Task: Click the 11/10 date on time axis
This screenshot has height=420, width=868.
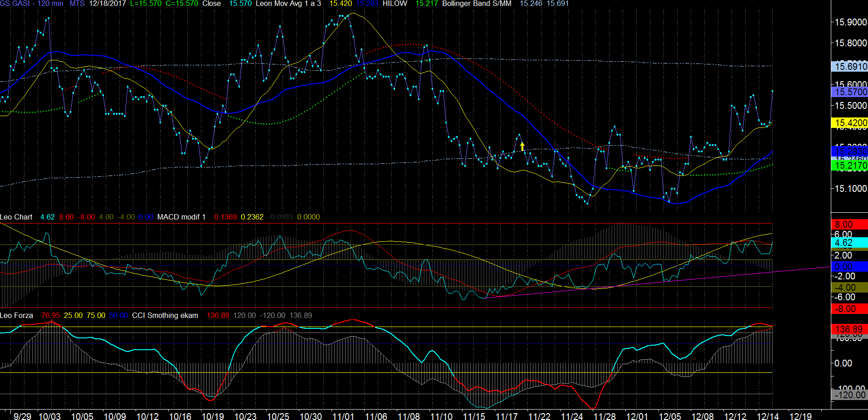Action: 441,416
